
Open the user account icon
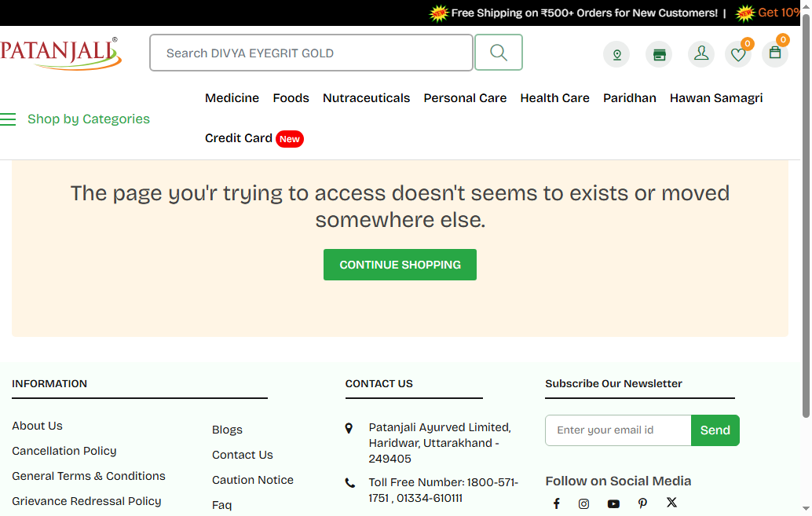(x=701, y=54)
